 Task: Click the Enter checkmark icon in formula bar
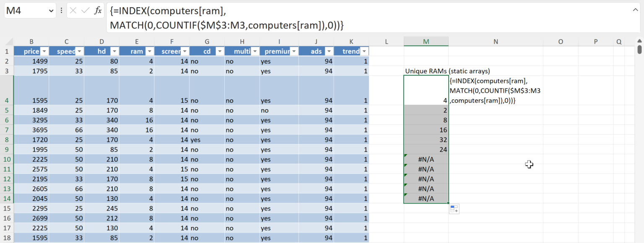pyautogui.click(x=85, y=11)
